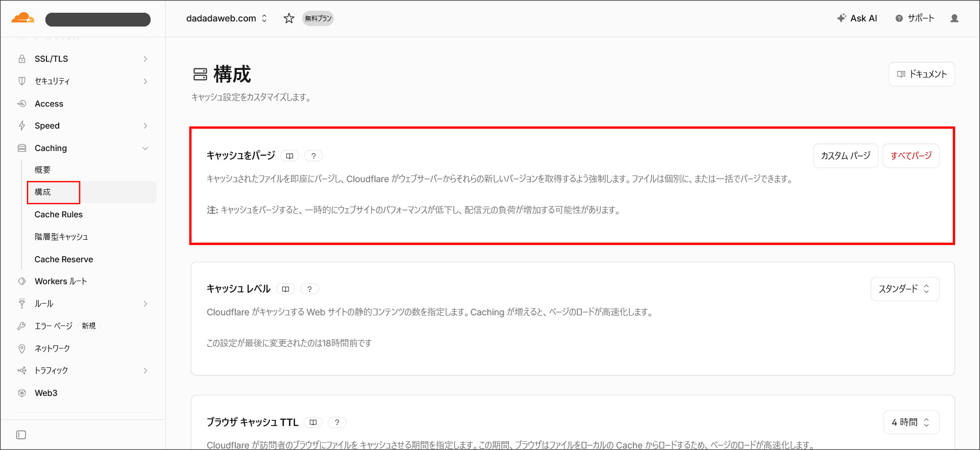Open the user account profile icon
980x450 pixels.
click(x=954, y=18)
